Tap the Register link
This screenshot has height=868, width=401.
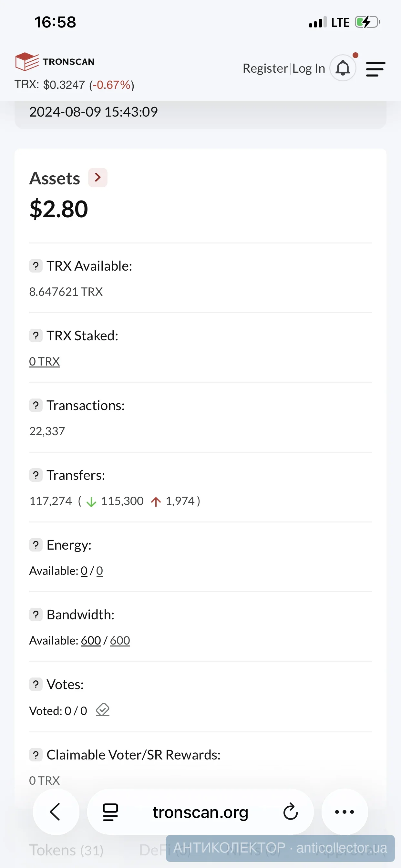[x=265, y=68]
